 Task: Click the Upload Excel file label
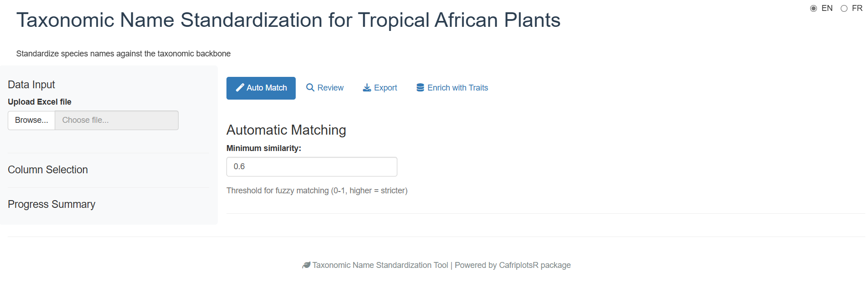point(40,102)
